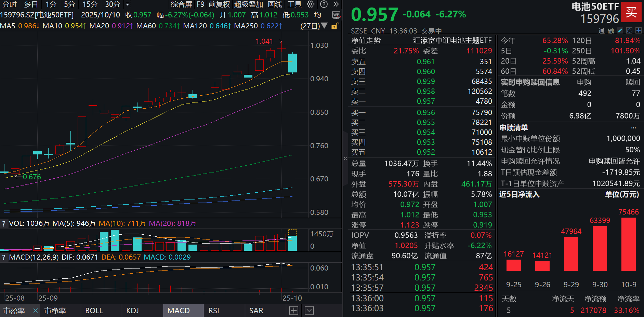The width and height of the screenshot is (644, 317).
Task: Open the interval dropdown beside 30分
Action: pos(128,4)
